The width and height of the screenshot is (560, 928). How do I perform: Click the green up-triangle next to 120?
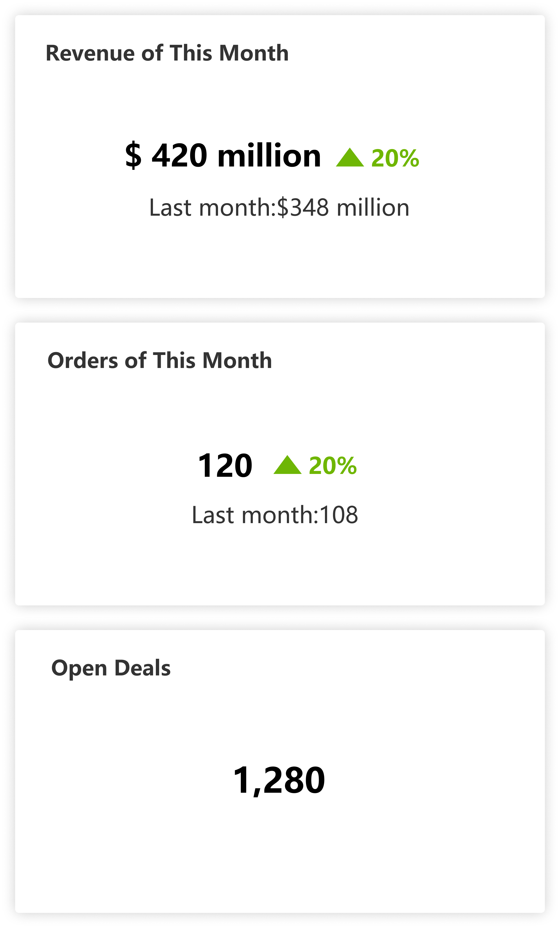pyautogui.click(x=287, y=465)
